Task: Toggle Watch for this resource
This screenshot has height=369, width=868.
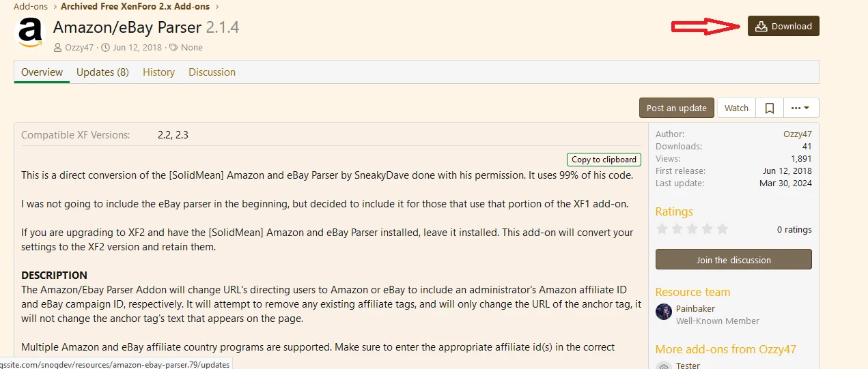Action: [x=736, y=108]
